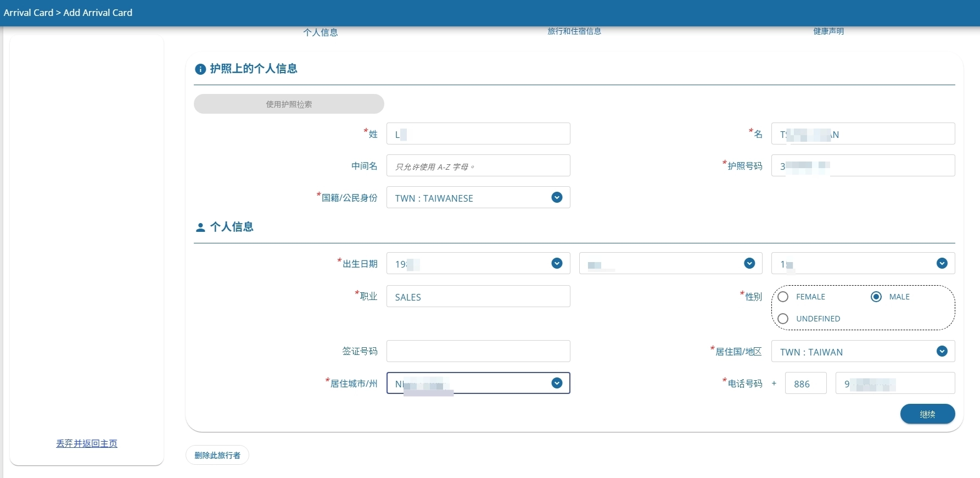Click the birth year dropdown arrow icon
Image resolution: width=980 pixels, height=478 pixels.
click(557, 264)
